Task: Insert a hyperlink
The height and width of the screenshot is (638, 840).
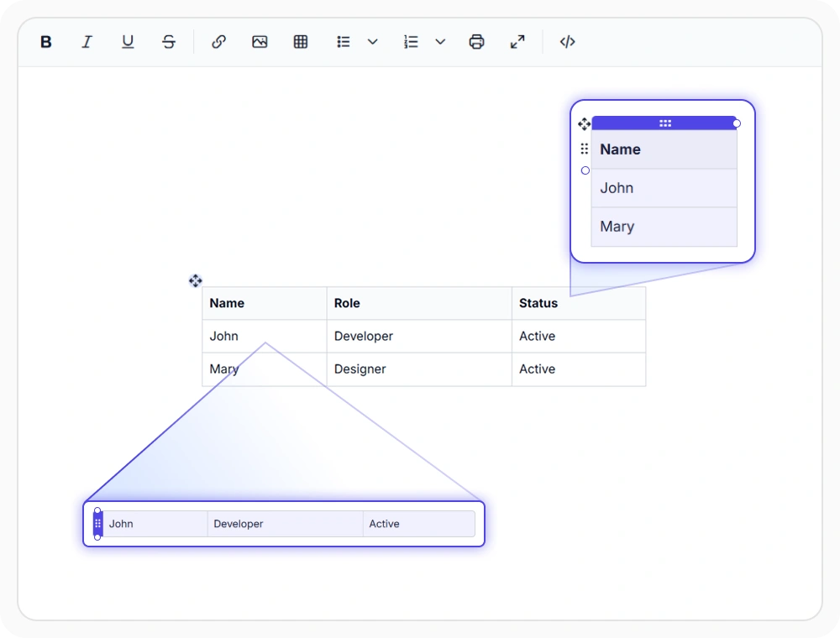Action: tap(218, 42)
